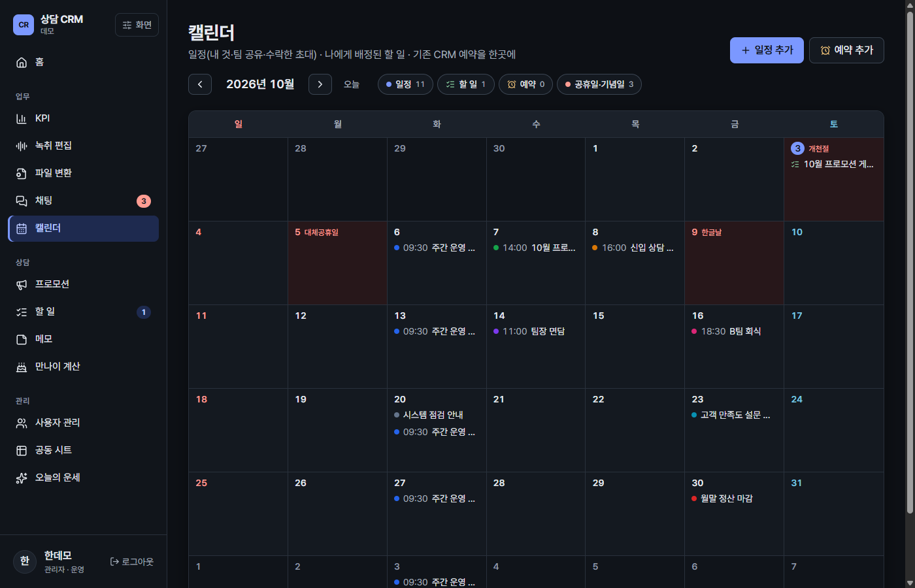915x588 pixels.
Task: Click the 예약 추가 button
Action: (846, 50)
